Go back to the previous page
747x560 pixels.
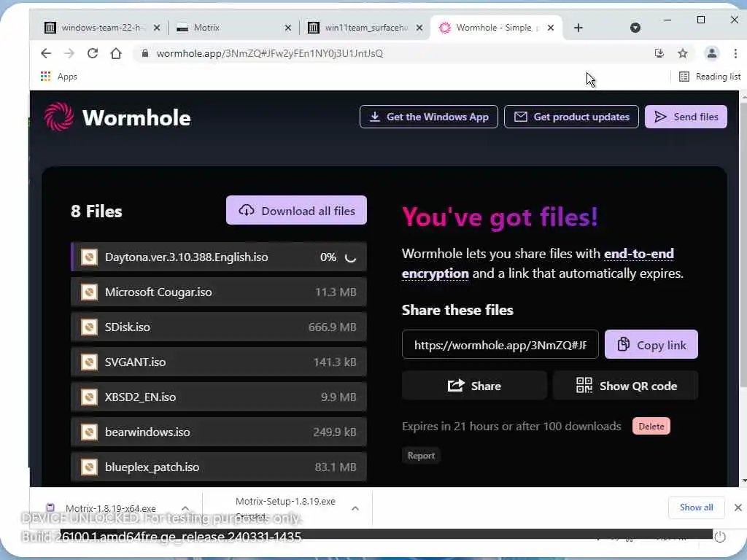[46, 53]
